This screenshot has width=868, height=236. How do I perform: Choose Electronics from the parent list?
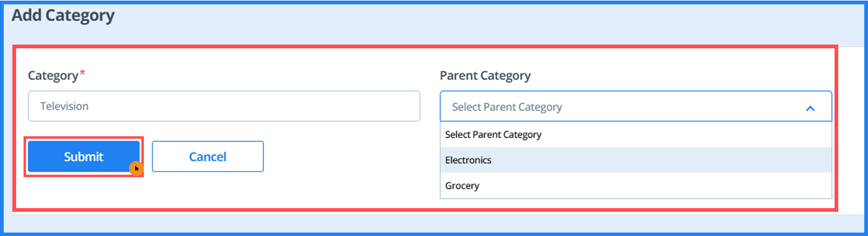pyautogui.click(x=468, y=160)
